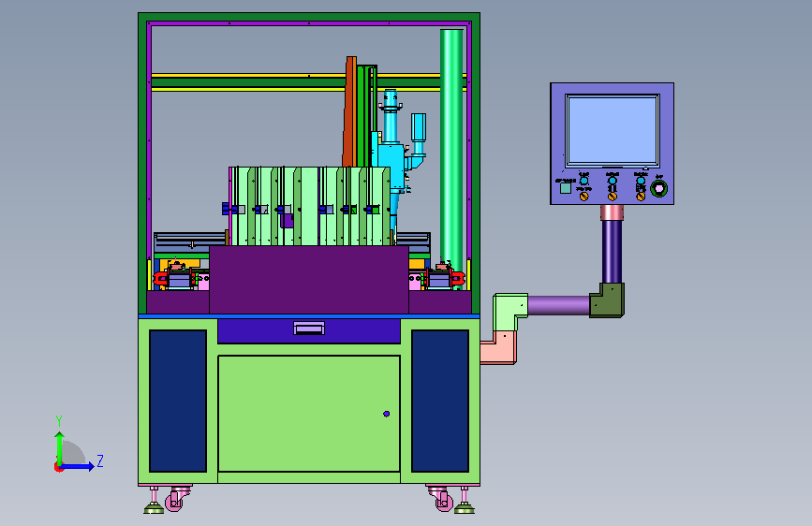
Task: Select the rightmost orange selector switch
Action: [x=641, y=197]
